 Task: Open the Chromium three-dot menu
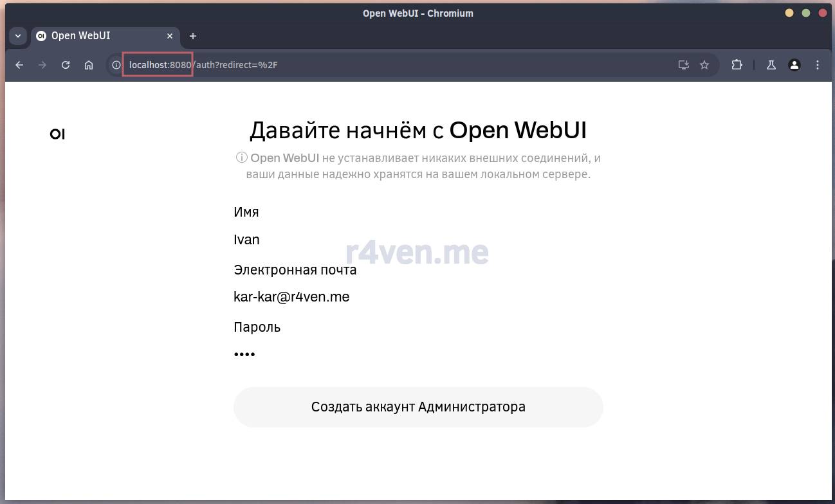[818, 65]
